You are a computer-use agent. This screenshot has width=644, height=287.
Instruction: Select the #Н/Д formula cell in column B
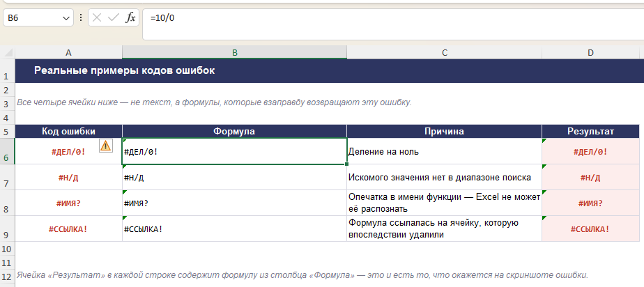tap(234, 178)
